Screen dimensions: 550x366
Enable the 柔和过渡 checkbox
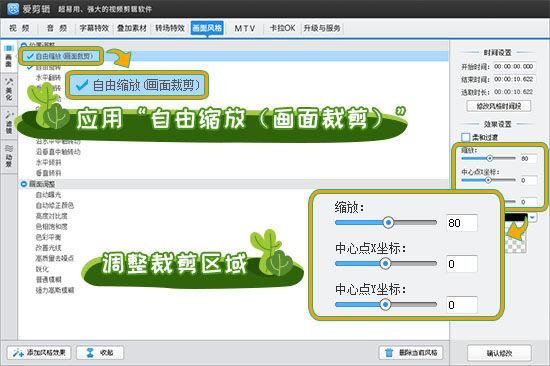tap(465, 137)
